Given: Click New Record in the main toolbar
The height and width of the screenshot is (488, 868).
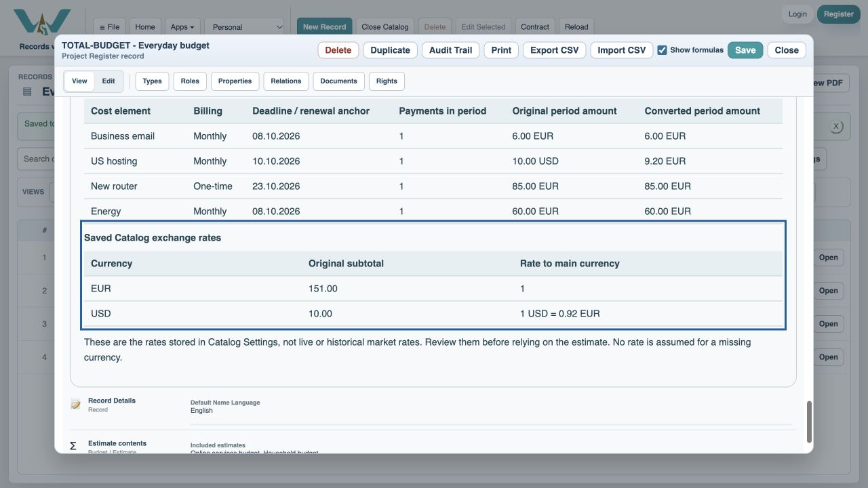Looking at the screenshot, I should coord(324,27).
